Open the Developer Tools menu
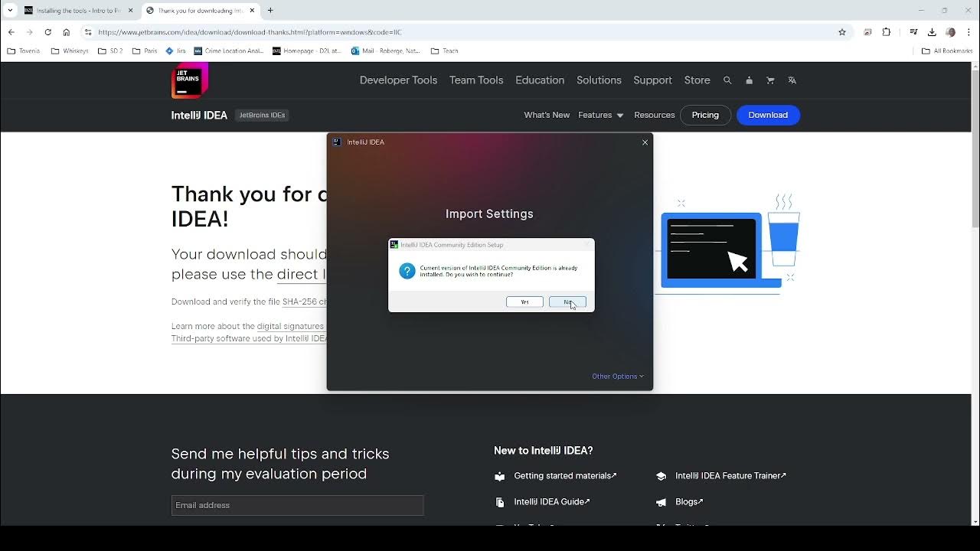The image size is (980, 551). pyautogui.click(x=398, y=80)
